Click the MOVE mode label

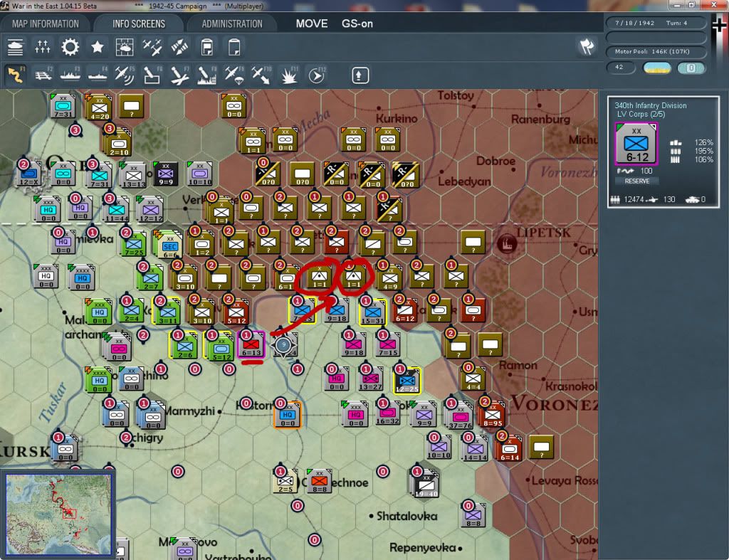pos(312,23)
